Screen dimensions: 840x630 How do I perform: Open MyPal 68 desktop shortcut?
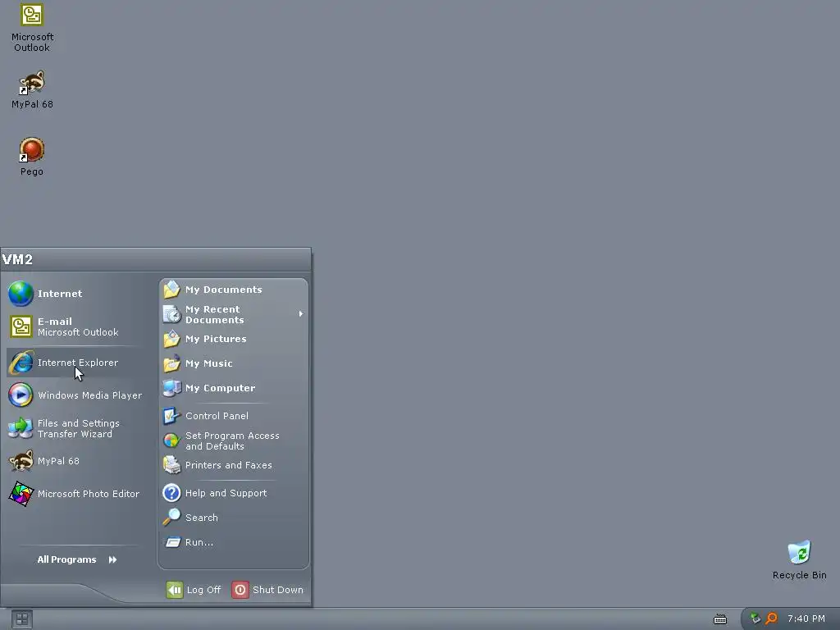click(x=32, y=89)
